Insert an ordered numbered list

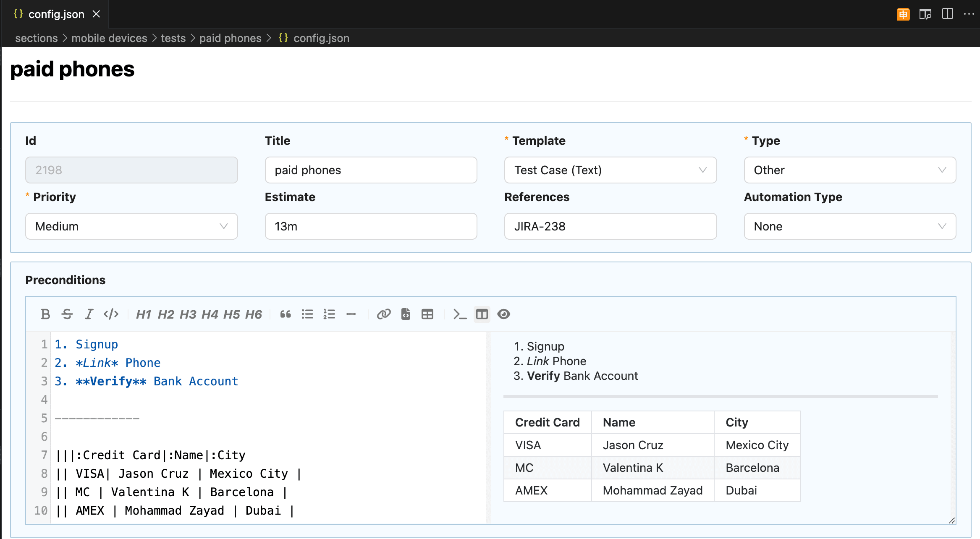pyautogui.click(x=329, y=314)
